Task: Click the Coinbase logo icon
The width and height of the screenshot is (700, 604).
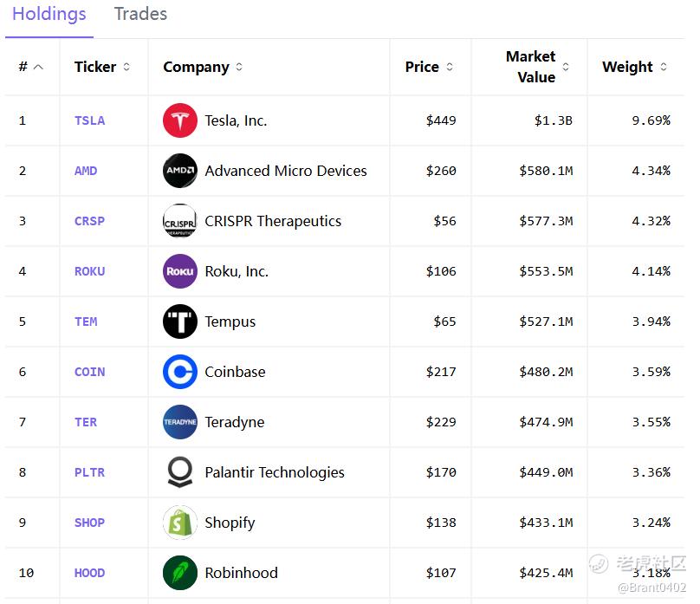Action: 180,372
